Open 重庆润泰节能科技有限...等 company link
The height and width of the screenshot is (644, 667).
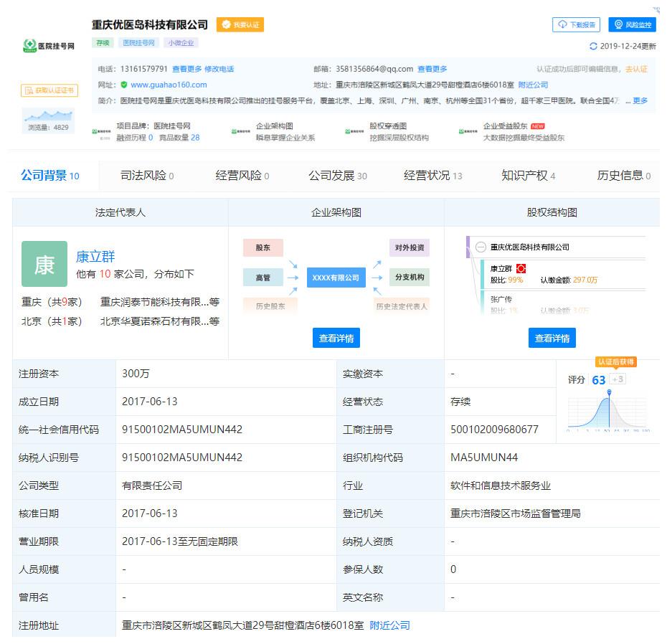[159, 302]
